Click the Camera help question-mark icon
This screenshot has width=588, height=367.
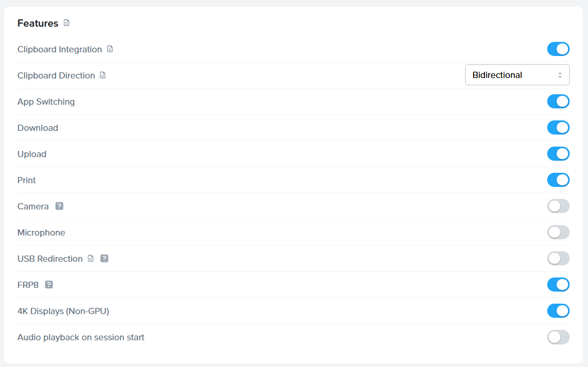pos(60,206)
